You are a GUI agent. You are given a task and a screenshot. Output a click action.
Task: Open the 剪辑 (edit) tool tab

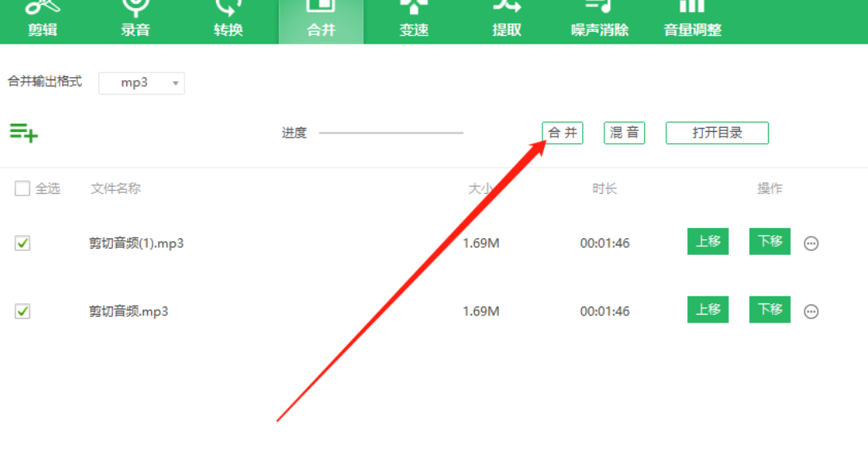click(x=43, y=21)
